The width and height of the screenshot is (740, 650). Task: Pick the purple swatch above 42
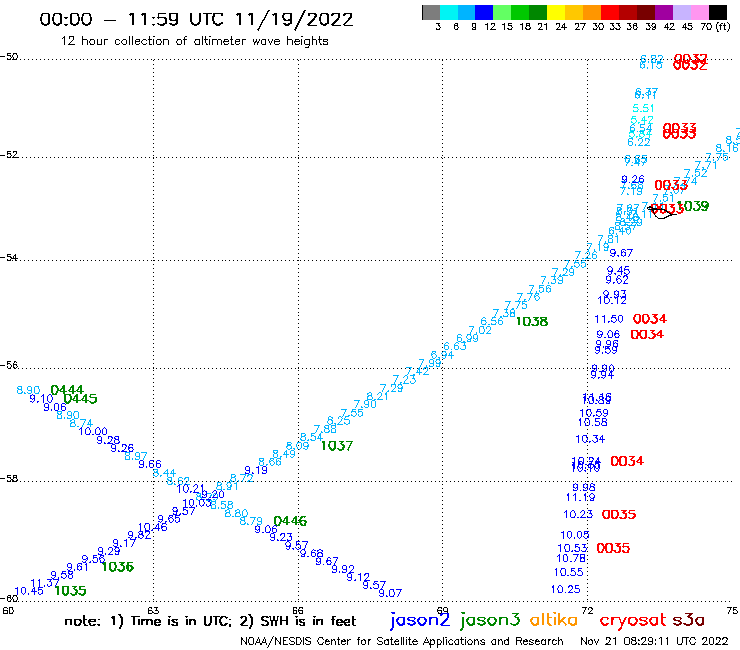[x=663, y=12]
